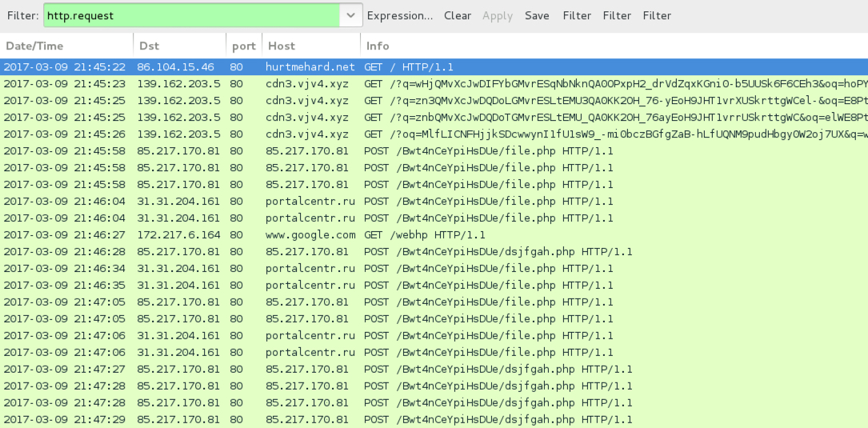Image resolution: width=868 pixels, height=428 pixels.
Task: Open the filter history dropdown arrow
Action: pos(350,15)
